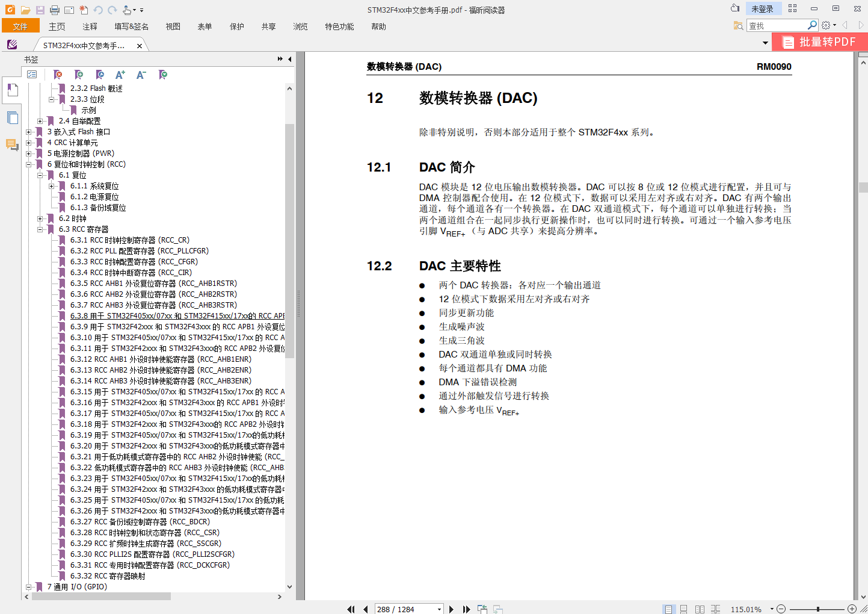Screen dimensions: 868x614
Task: Click the Print icon in quick toolbar
Action: tap(54, 10)
